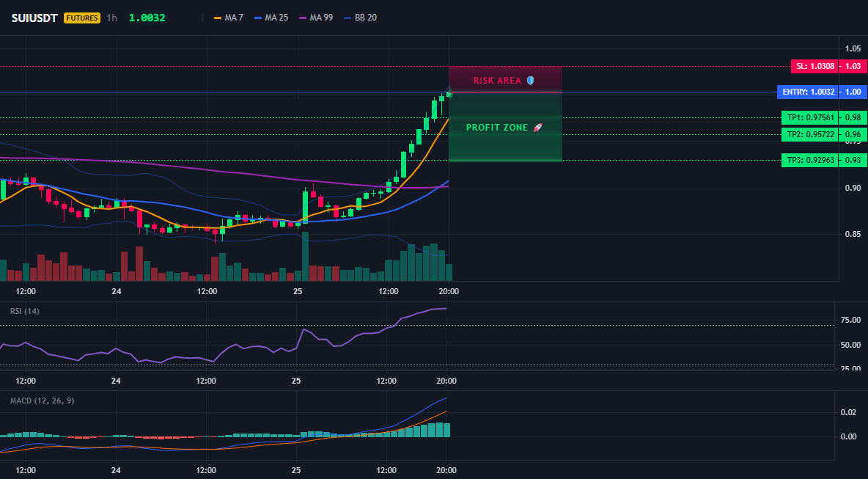This screenshot has height=479, width=868.
Task: Toggle the BB 20 legend entry
Action: [x=360, y=18]
